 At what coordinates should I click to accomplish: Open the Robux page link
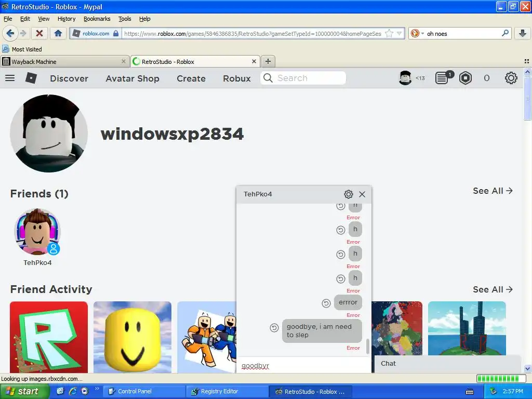click(237, 78)
